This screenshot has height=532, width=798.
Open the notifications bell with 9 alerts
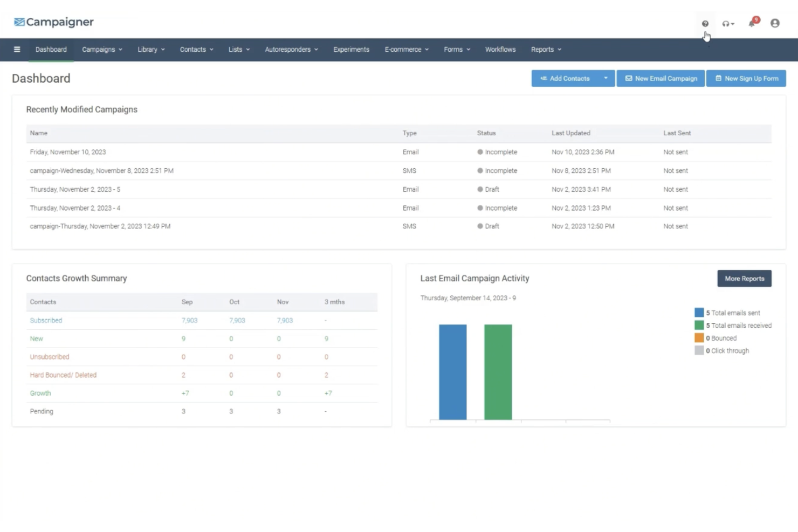point(751,24)
